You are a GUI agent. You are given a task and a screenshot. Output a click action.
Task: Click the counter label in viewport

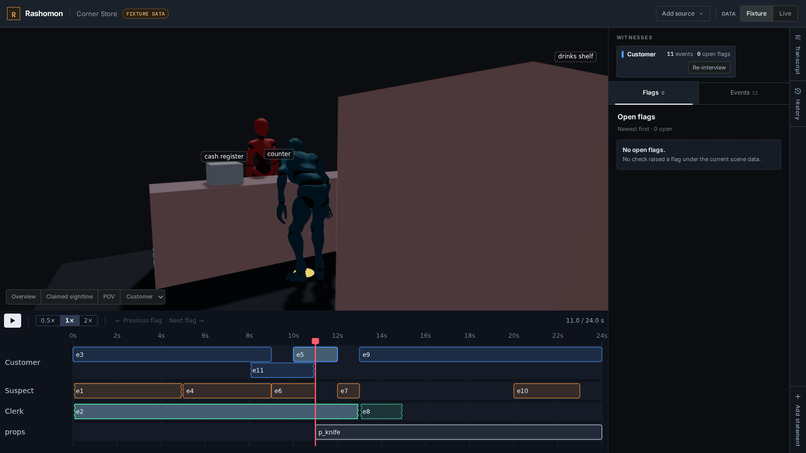point(279,154)
